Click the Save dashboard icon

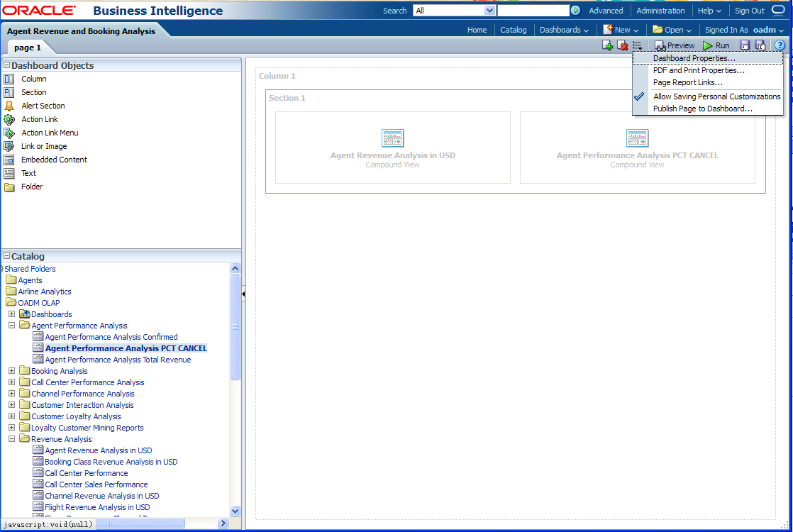pos(745,45)
